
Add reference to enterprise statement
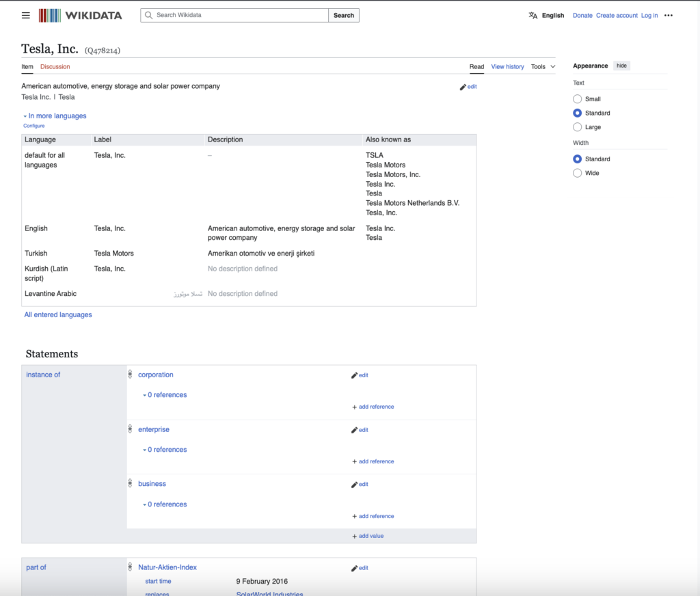373,461
